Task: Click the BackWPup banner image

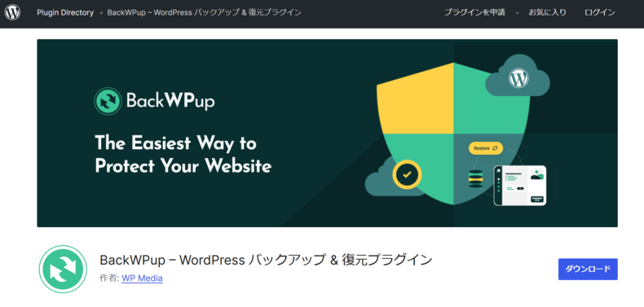Action: pyautogui.click(x=328, y=133)
